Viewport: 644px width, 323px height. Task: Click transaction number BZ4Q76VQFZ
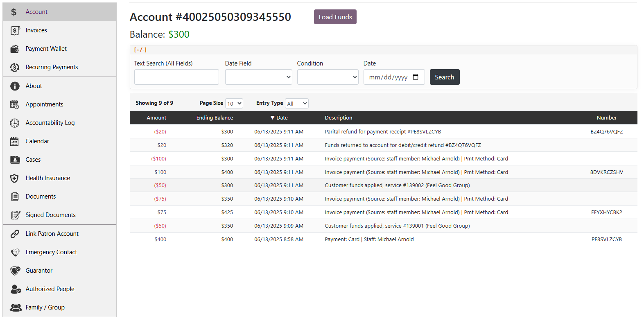click(x=607, y=132)
